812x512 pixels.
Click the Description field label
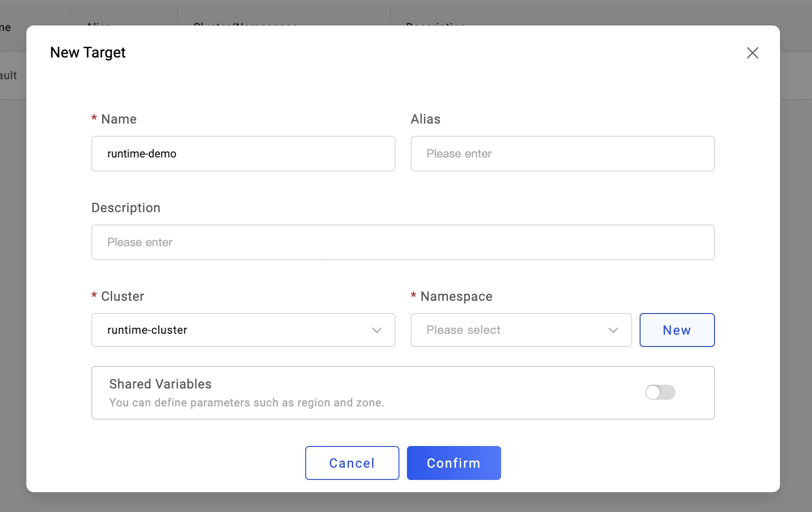126,208
